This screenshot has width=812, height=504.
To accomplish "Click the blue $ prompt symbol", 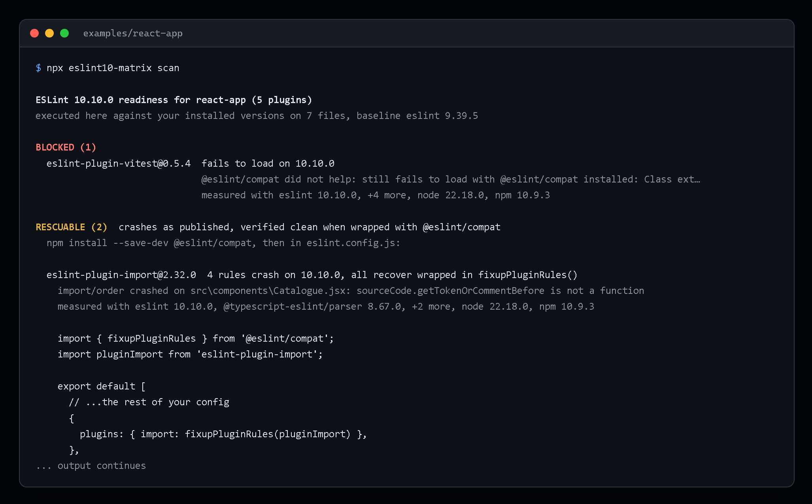I will point(38,68).
